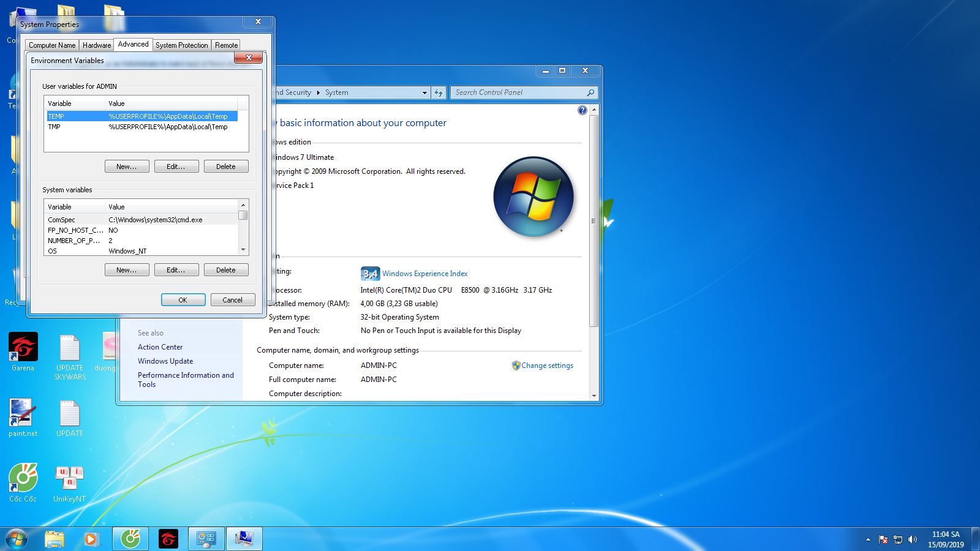This screenshot has height=551, width=980.
Task: Open the Windows Experience Index link
Action: [x=424, y=274]
